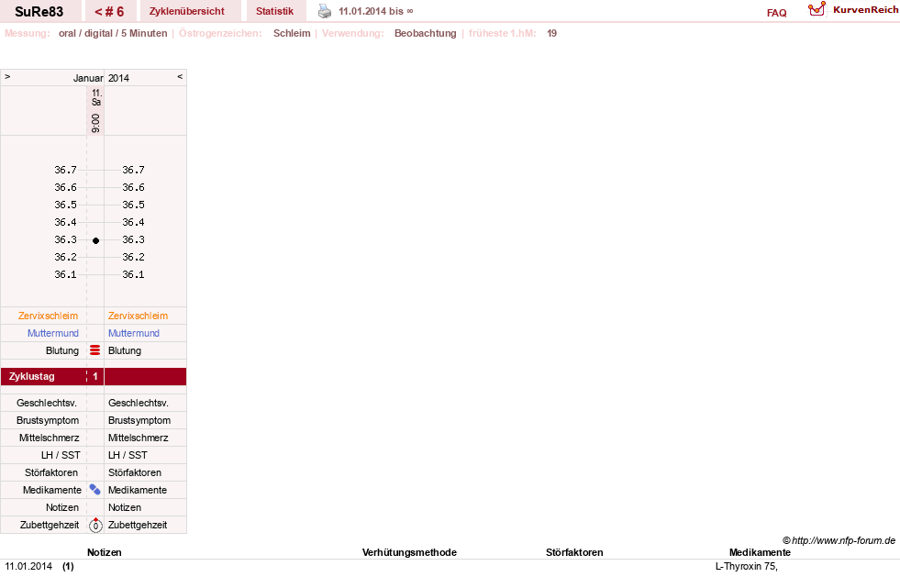Click the '<' arrow right of 2014
Image resolution: width=900 pixels, height=588 pixels.
pos(180,76)
